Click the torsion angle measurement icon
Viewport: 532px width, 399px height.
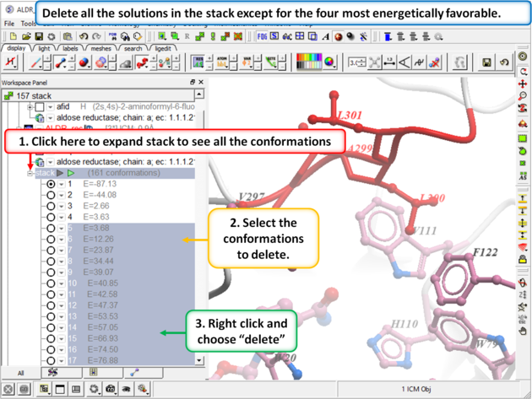[420, 62]
